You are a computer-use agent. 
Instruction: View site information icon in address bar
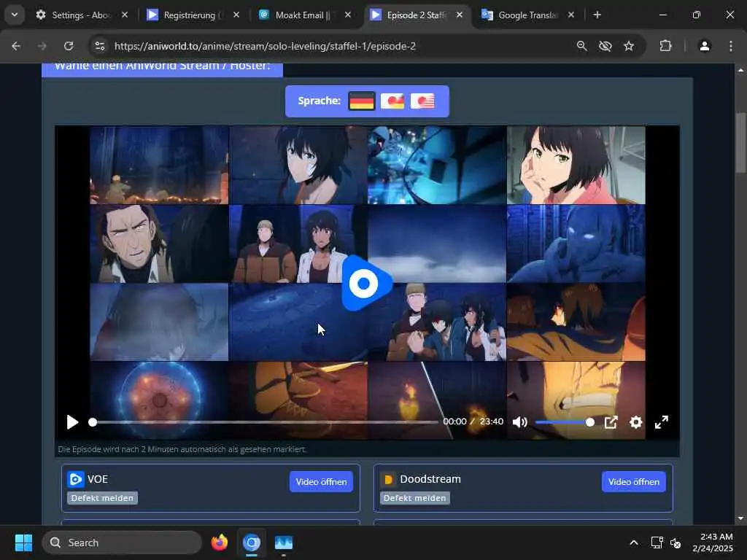point(99,46)
